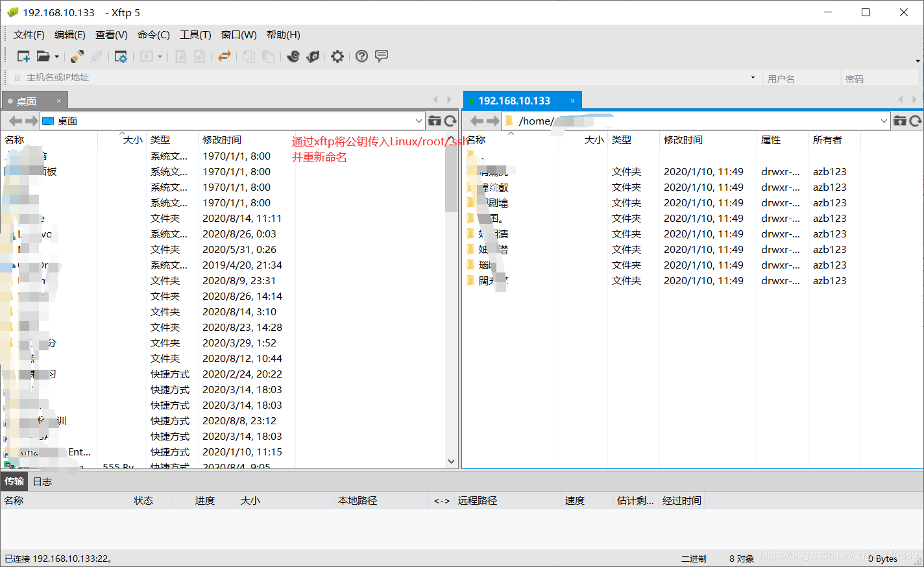
Task: Go forward in the local pane
Action: tap(31, 121)
